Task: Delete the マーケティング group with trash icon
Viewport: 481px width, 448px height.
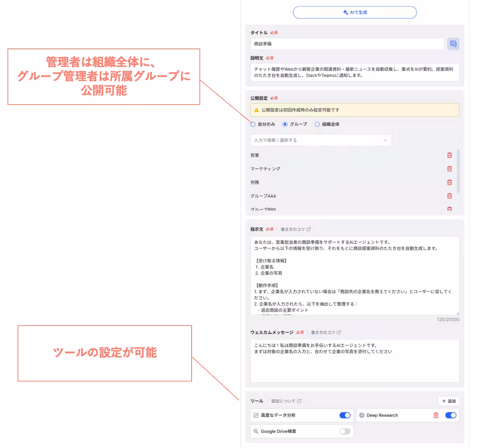Action: (450, 169)
